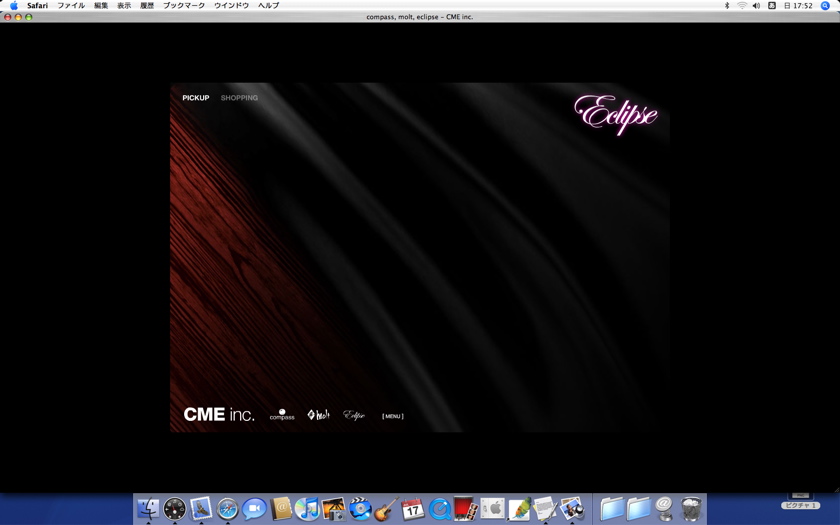Open the 表示 menu
Image resolution: width=840 pixels, height=525 pixels.
[x=124, y=5]
